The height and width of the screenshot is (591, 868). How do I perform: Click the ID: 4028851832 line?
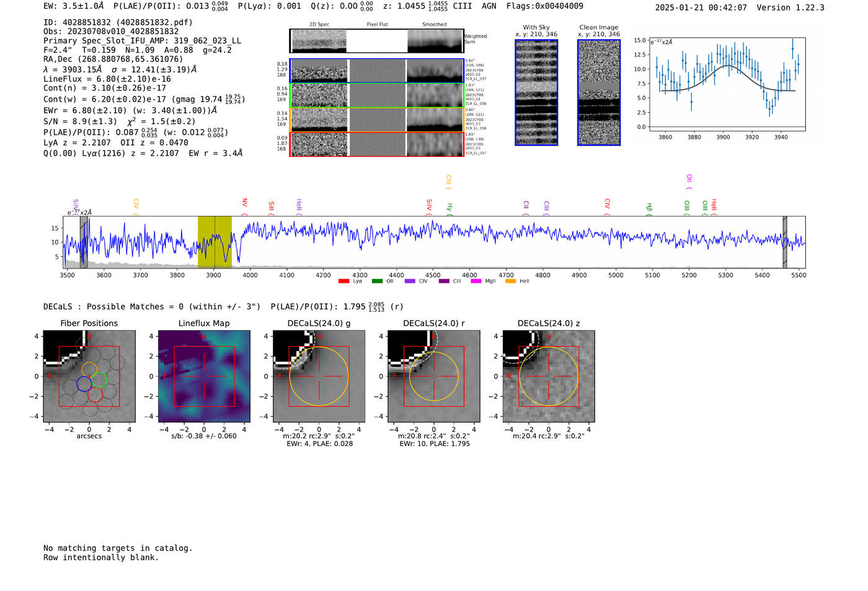118,22
